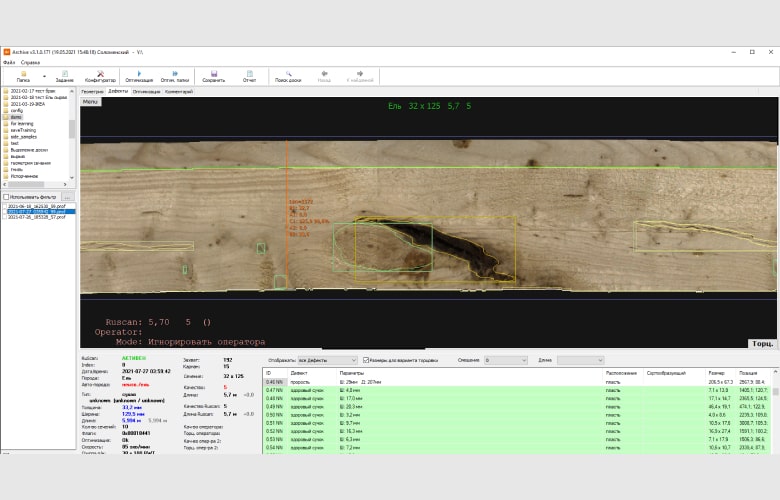Open the Отображать все Дефекты dropdown
The width and height of the screenshot is (780, 500).
click(327, 360)
